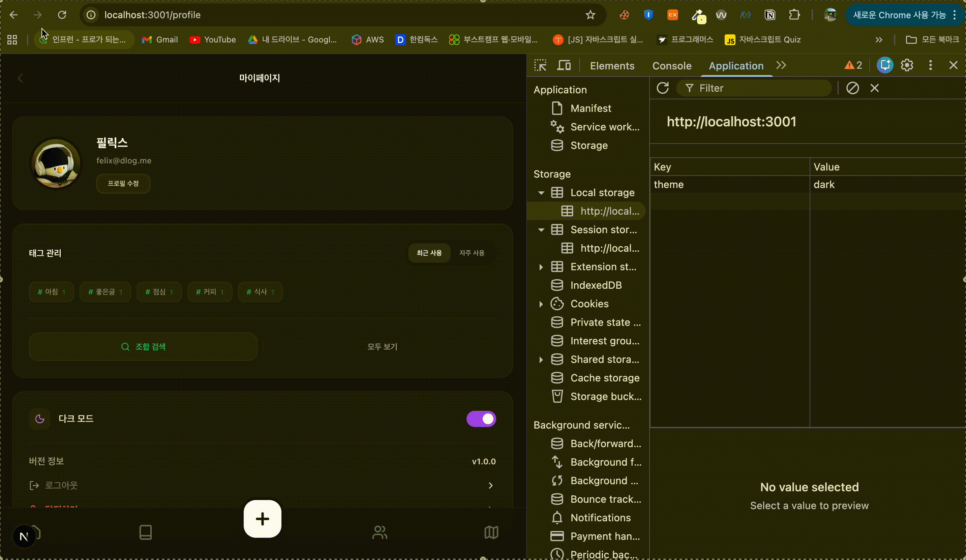Image resolution: width=966 pixels, height=560 pixels.
Task: Select the 최근 사용 tag sort option
Action: (429, 253)
